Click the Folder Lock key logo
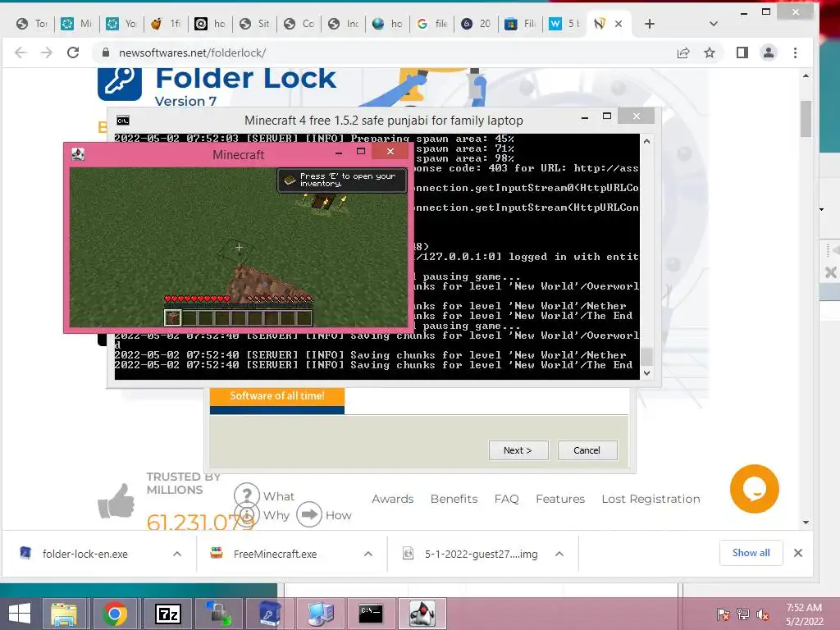840x630 pixels. pyautogui.click(x=120, y=83)
